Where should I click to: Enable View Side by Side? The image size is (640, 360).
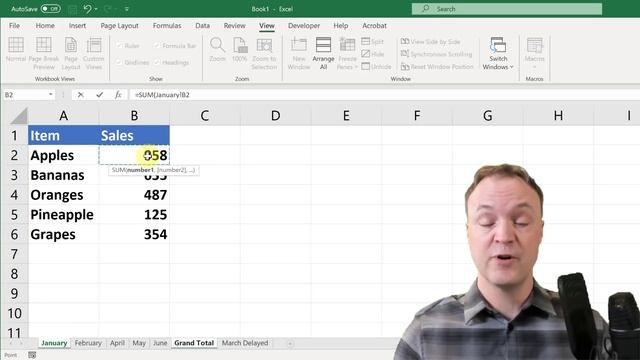[x=431, y=42]
